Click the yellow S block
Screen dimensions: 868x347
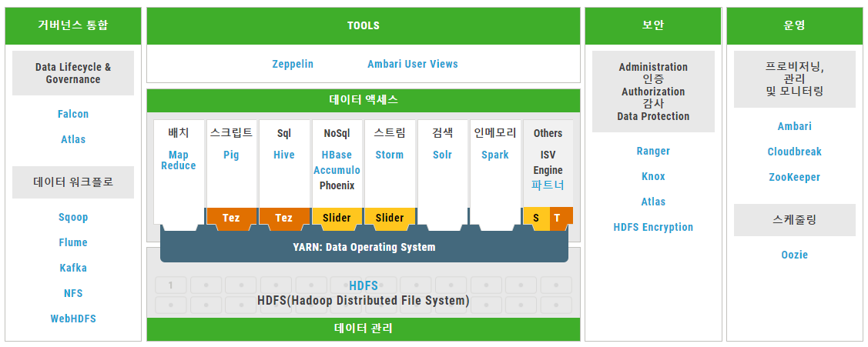click(536, 218)
